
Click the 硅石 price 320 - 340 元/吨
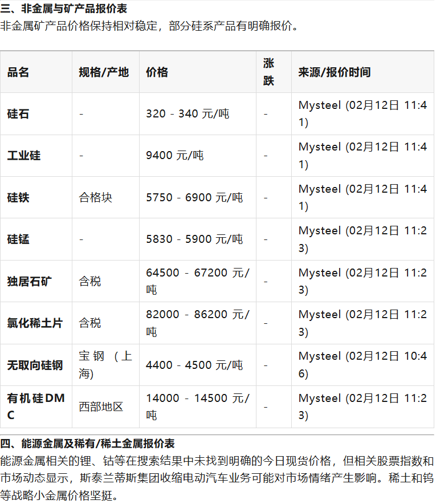[x=188, y=114]
